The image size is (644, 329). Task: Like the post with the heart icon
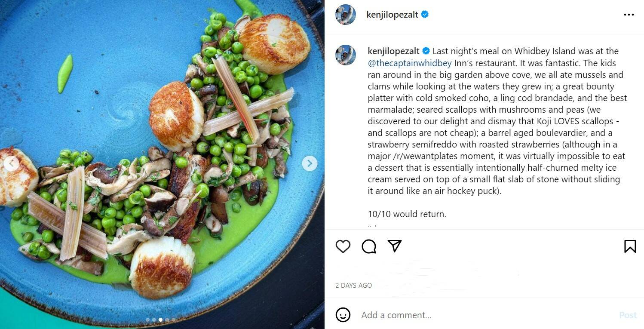[343, 246]
